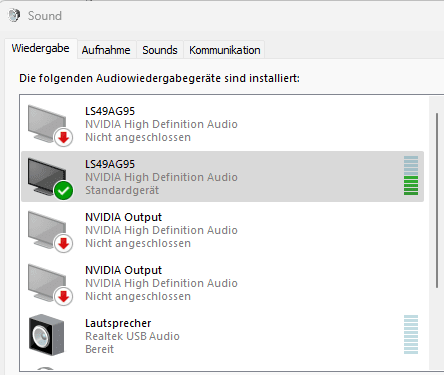Select the 'Standardgerät' status text
Viewport: 444px width, 375px height.
[x=122, y=190]
